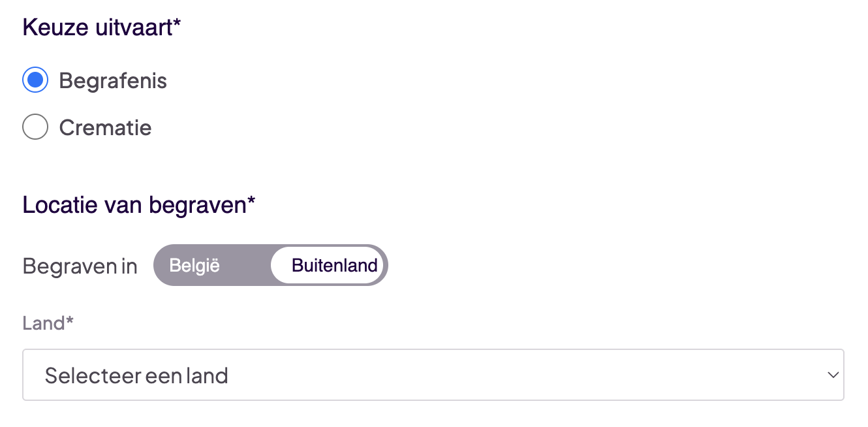The height and width of the screenshot is (427, 868).
Task: Open the Land country dropdown
Action: [x=433, y=375]
